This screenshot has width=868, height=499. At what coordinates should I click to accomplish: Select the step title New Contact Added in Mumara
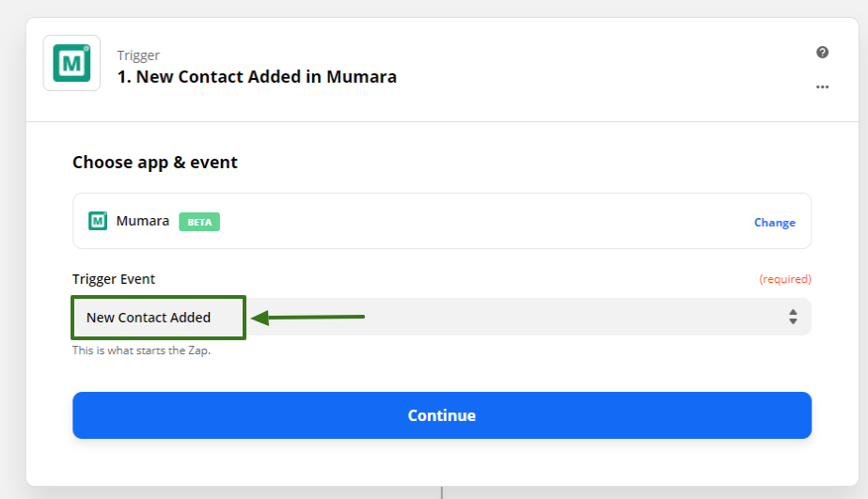tap(257, 77)
